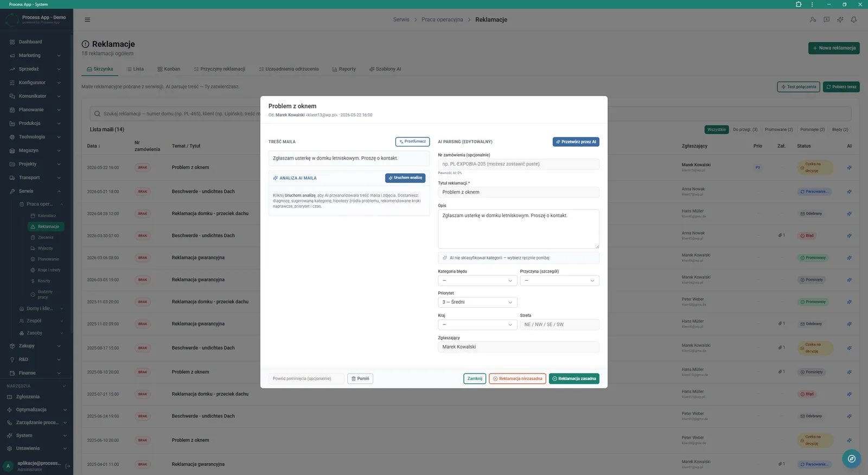Click the Magazyn sidebar icon
The width and height of the screenshot is (868, 475).
pyautogui.click(x=12, y=150)
